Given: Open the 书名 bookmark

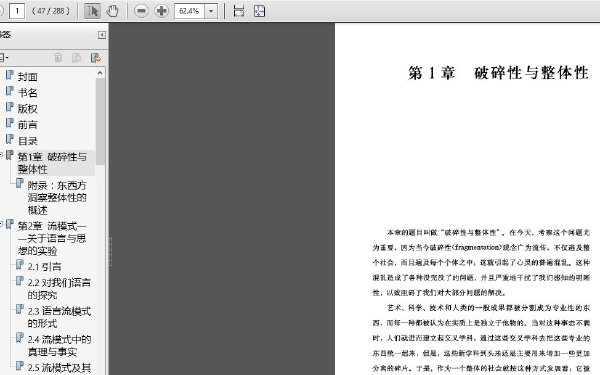Looking at the screenshot, I should tap(28, 93).
